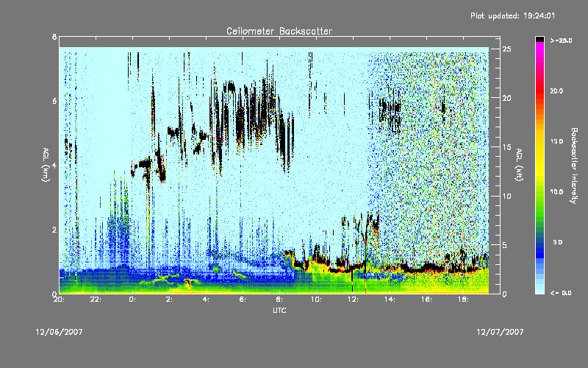
Task: Click the '16:' UTC time tick
Action: click(x=426, y=300)
